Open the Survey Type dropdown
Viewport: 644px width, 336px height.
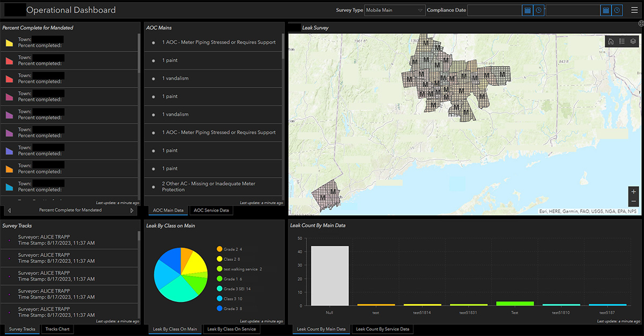coord(394,10)
